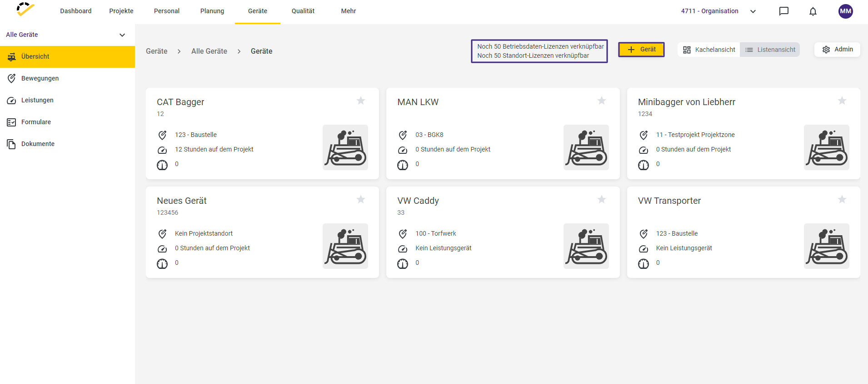Open the VW Caddy device thumbnail

click(586, 246)
